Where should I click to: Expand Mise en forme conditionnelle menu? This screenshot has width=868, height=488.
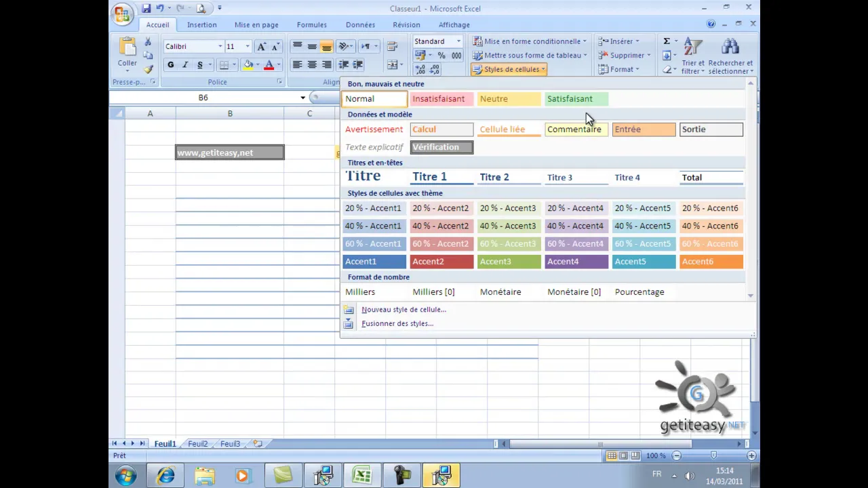click(530, 41)
